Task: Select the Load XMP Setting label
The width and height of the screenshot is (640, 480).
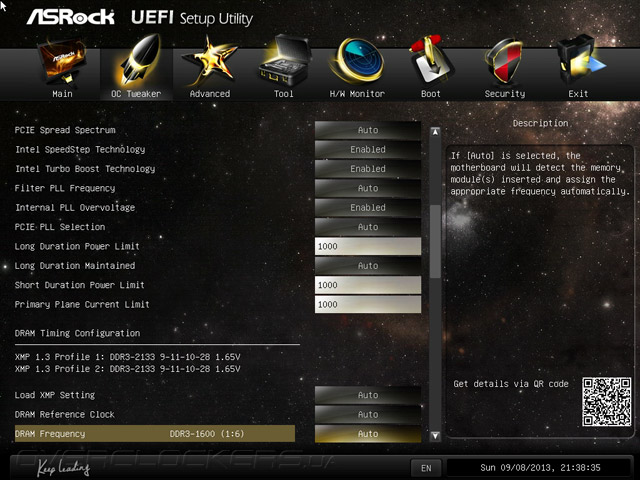Action: (x=55, y=395)
